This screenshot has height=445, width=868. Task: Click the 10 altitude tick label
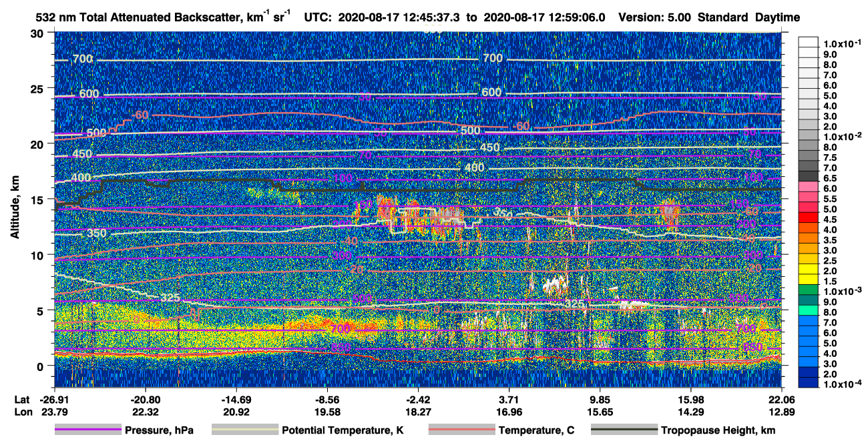(39, 254)
